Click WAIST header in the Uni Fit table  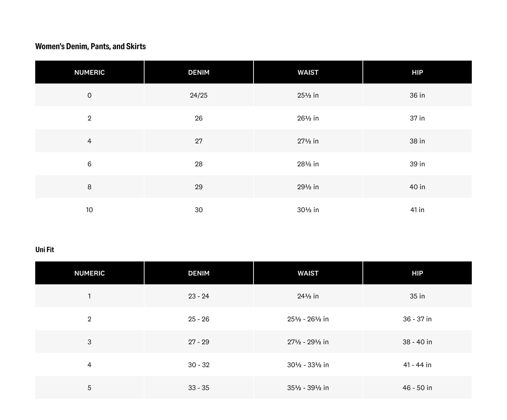click(308, 273)
